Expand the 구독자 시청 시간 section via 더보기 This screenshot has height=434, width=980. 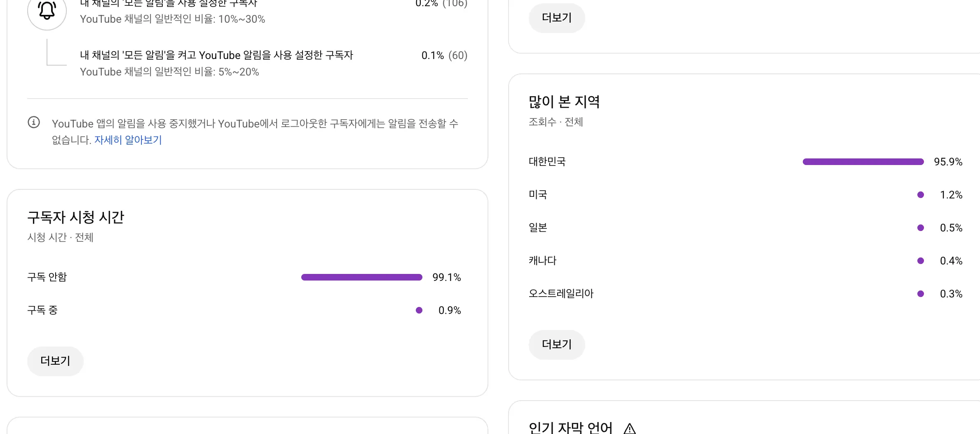pos(55,361)
